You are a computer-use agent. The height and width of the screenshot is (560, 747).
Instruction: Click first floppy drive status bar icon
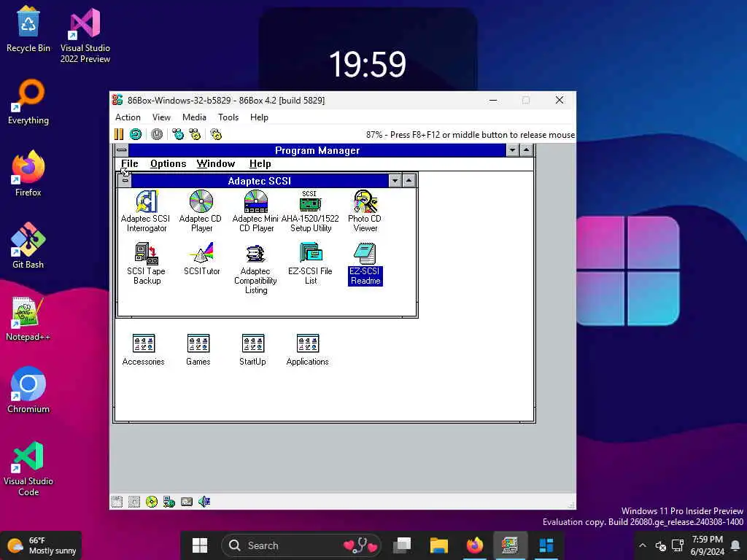click(x=117, y=502)
